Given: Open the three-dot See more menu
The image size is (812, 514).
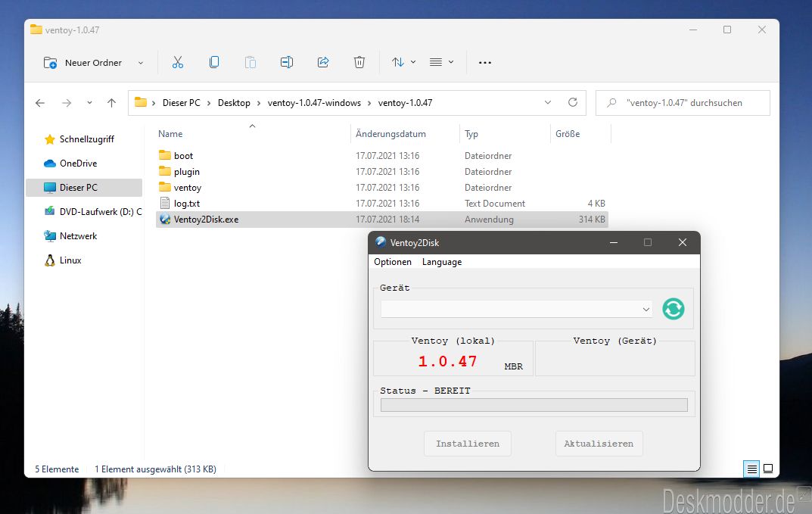Looking at the screenshot, I should 485,63.
